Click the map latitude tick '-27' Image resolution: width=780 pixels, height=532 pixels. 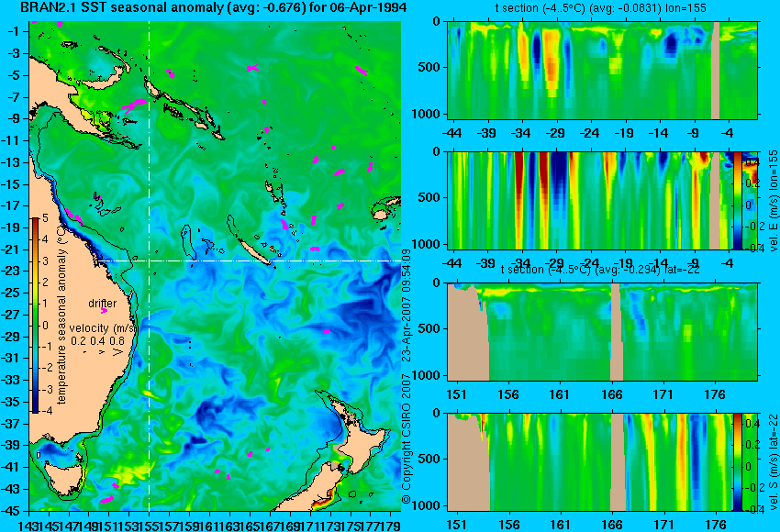pos(11,315)
